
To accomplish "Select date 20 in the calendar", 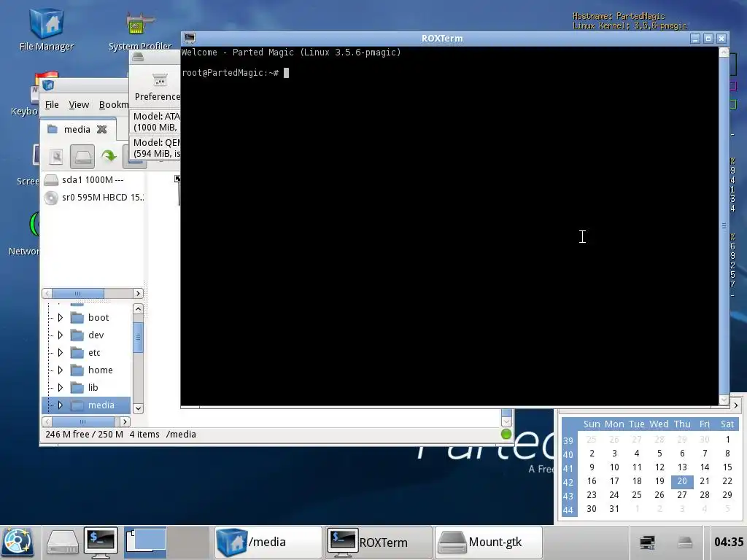I will [682, 481].
